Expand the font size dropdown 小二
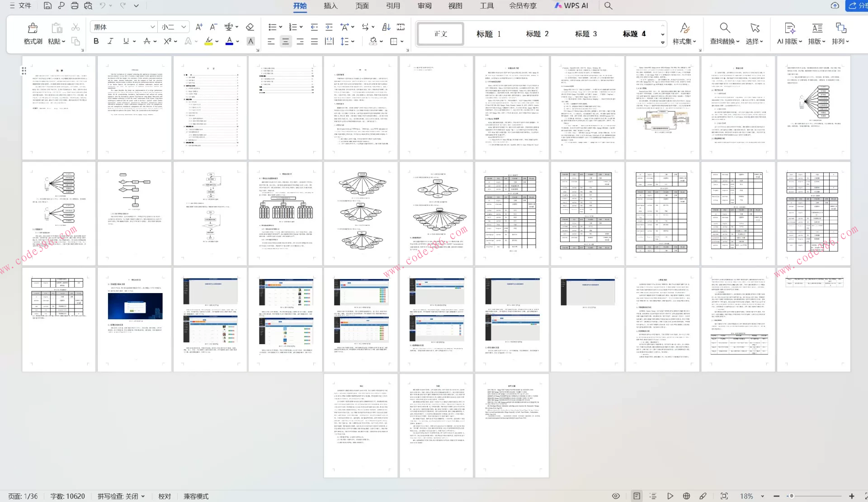 coord(184,27)
